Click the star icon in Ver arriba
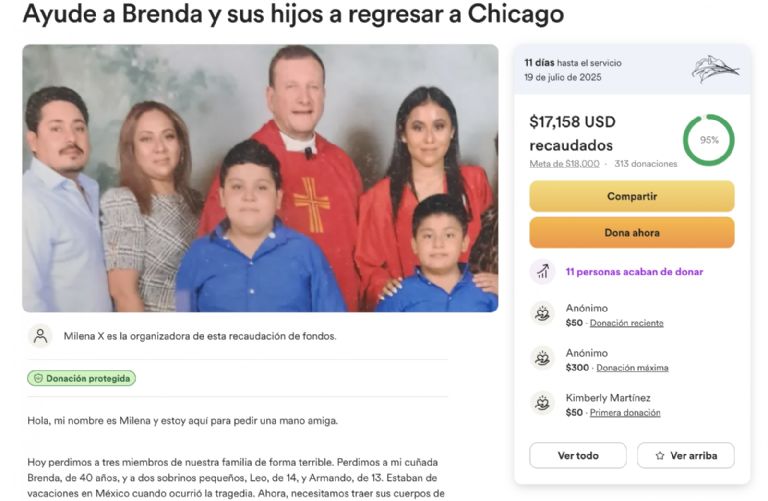 (660, 456)
